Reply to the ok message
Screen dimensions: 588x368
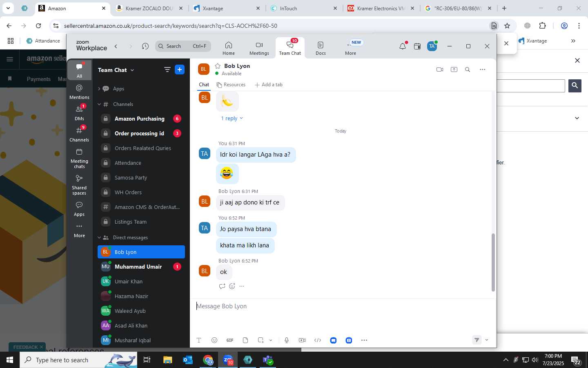[222, 286]
